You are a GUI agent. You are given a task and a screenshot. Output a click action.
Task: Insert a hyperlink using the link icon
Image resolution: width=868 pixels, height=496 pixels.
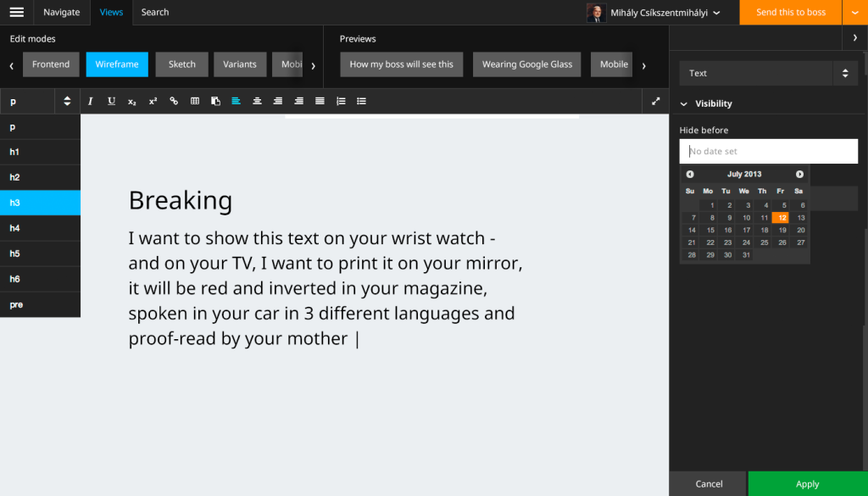(174, 101)
